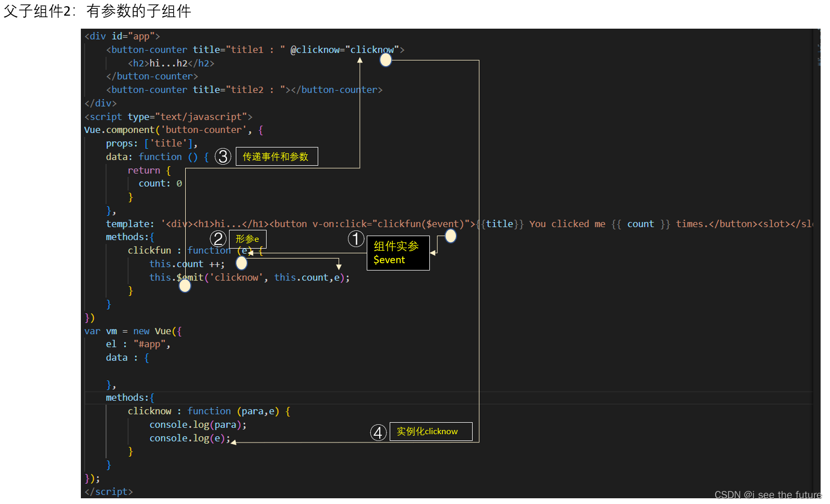Click the button-counter line with title="title2 : "

(244, 90)
